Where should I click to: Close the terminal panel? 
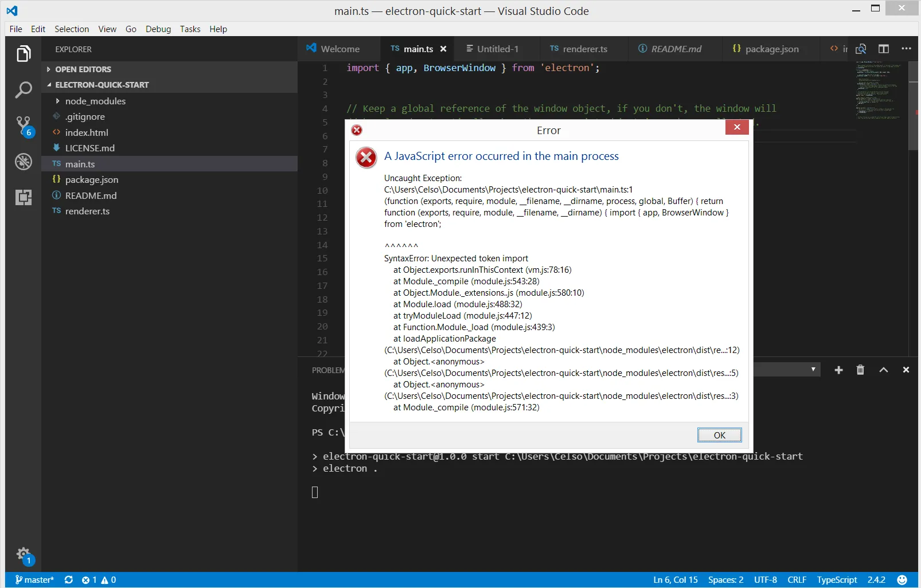pyautogui.click(x=906, y=370)
